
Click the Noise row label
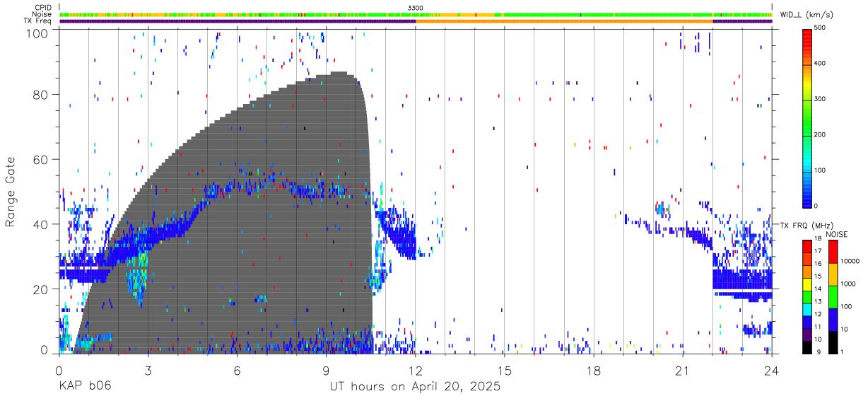(x=42, y=14)
